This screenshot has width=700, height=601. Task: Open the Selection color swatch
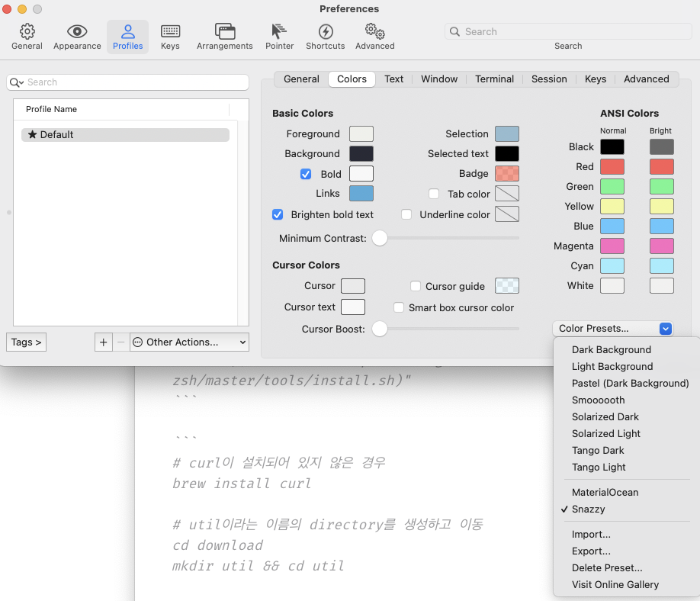(x=506, y=133)
